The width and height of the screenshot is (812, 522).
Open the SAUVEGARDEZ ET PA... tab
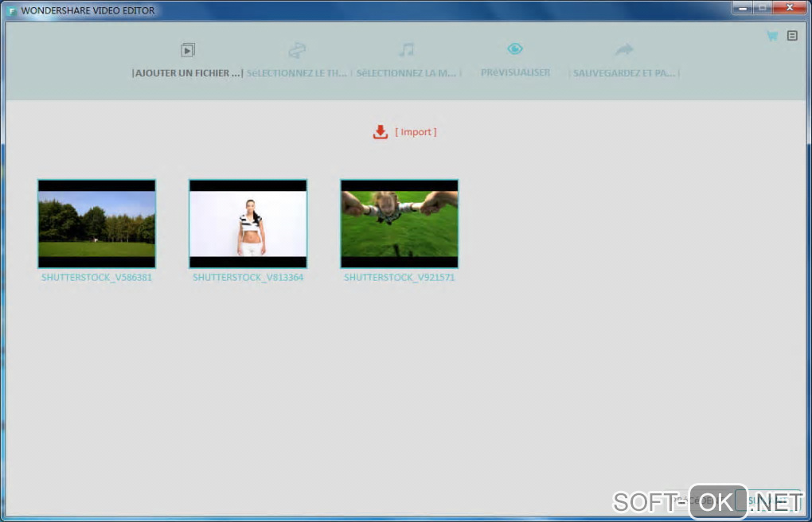coord(624,73)
